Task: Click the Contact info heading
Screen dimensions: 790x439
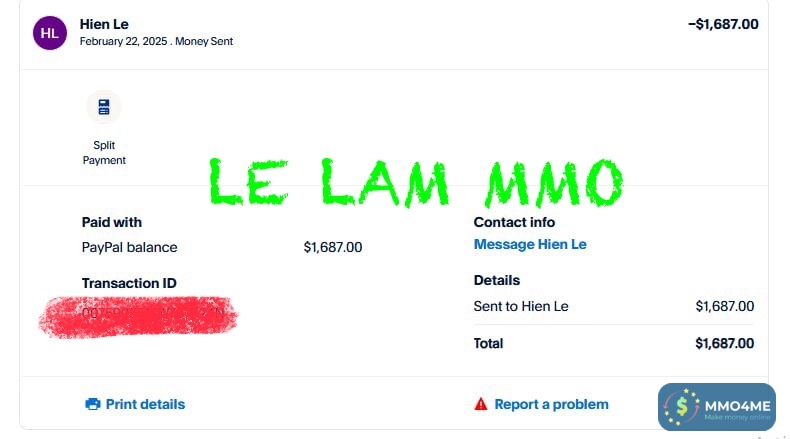Action: click(x=514, y=222)
